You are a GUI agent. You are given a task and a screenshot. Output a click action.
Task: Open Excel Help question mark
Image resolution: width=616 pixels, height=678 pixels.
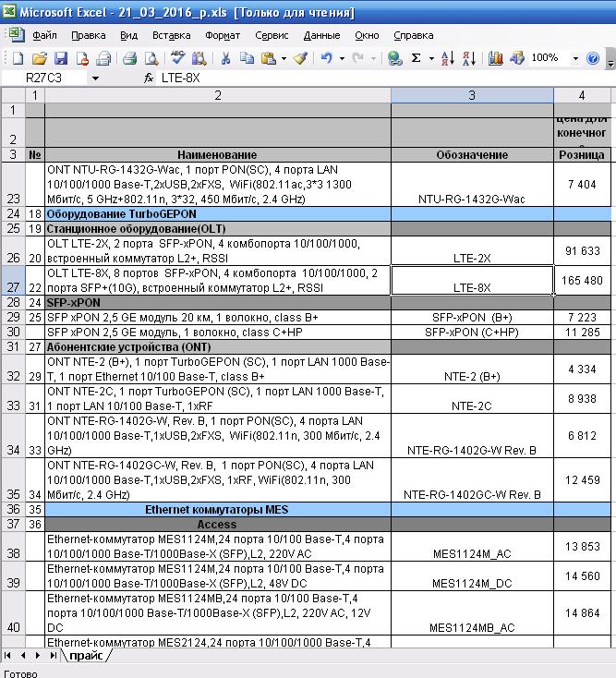[x=593, y=58]
